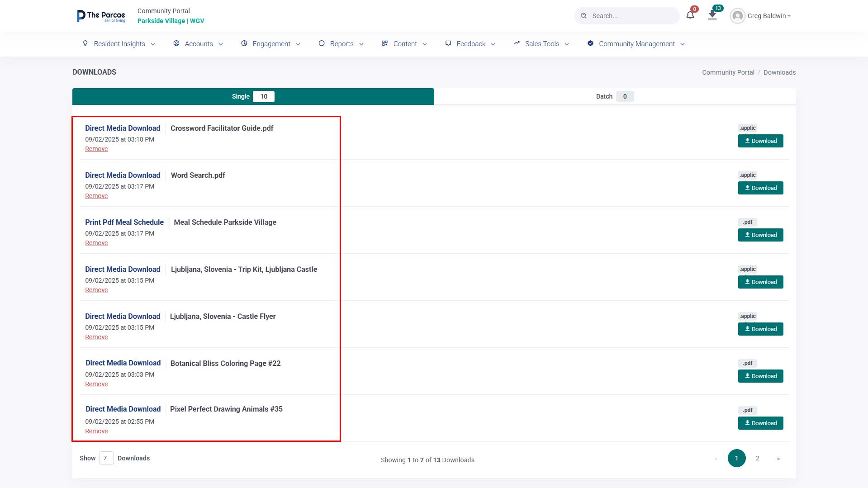Click Greg Baldwin avatar icon
Image resolution: width=868 pixels, height=488 pixels.
(x=737, y=16)
